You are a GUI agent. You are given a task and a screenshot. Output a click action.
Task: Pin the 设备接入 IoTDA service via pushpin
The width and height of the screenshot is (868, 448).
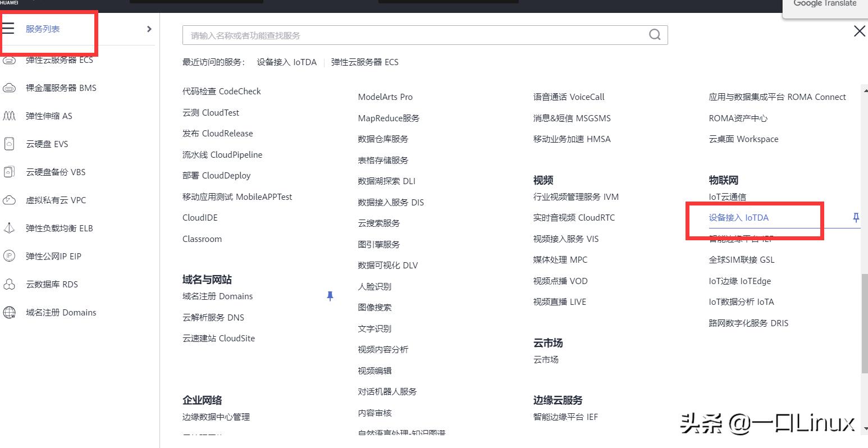(x=856, y=218)
